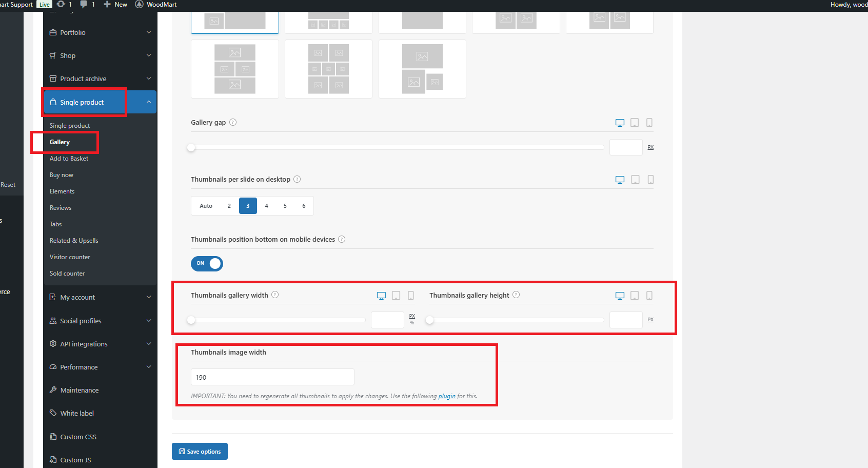The width and height of the screenshot is (868, 468).
Task: Select mobile device for Gallery gap
Action: (x=649, y=123)
